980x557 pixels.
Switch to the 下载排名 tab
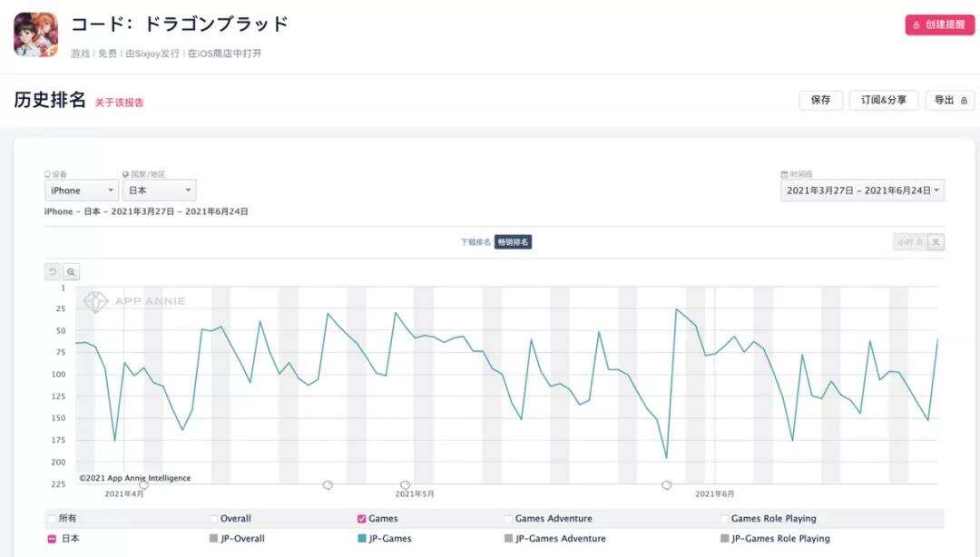[x=475, y=242]
